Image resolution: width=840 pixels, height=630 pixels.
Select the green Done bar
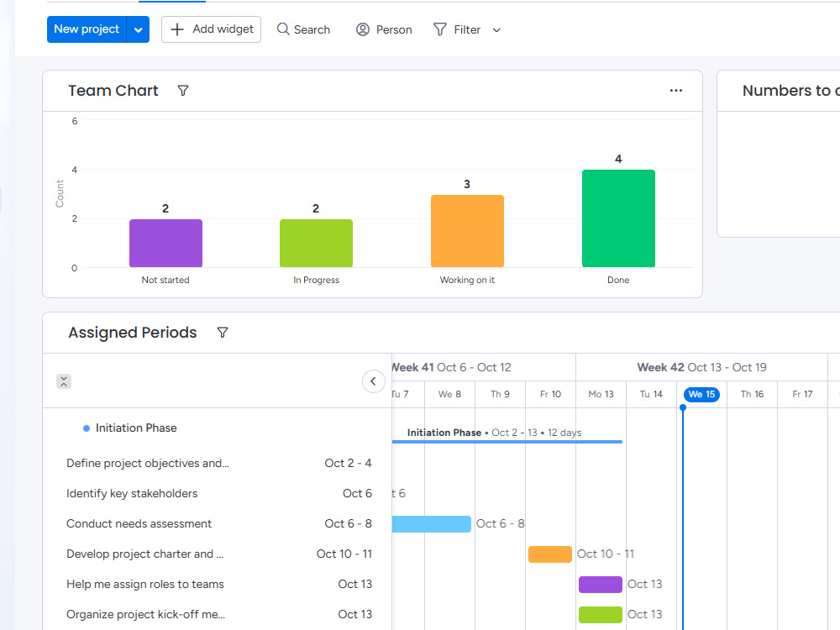618,218
